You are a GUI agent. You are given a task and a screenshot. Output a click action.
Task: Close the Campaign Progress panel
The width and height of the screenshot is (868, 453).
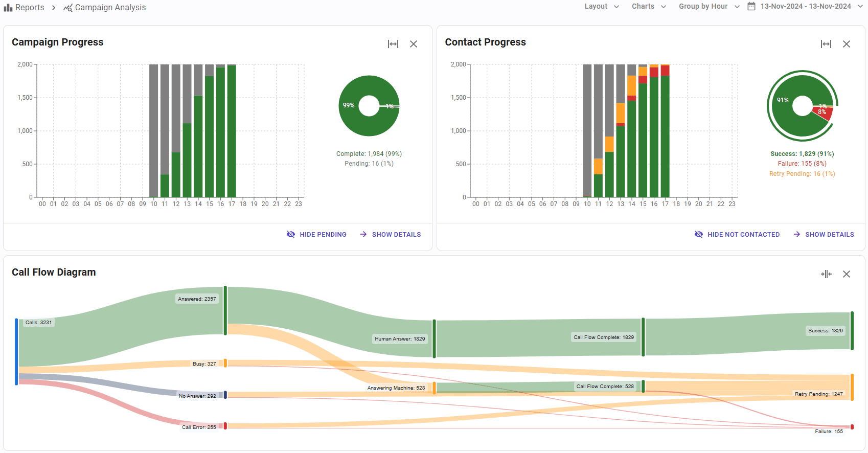point(414,44)
